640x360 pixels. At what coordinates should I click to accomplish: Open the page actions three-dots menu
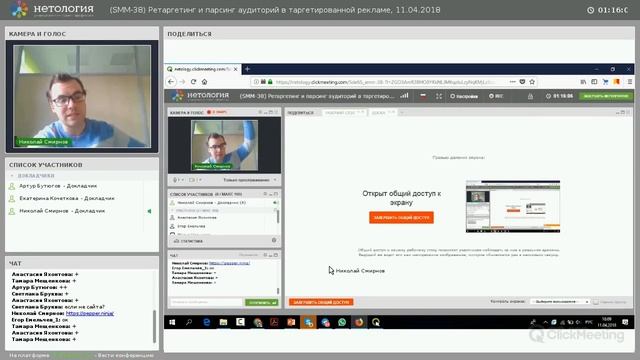(513, 82)
